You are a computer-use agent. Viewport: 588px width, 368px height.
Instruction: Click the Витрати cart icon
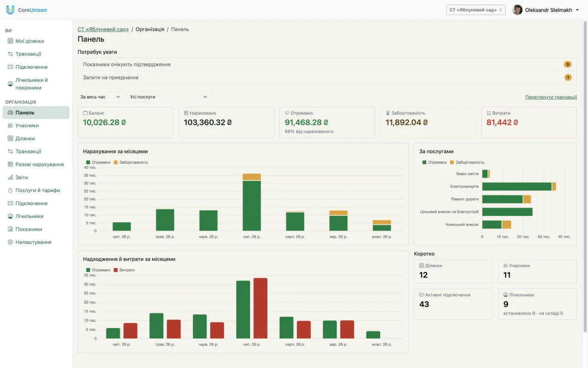coord(488,113)
